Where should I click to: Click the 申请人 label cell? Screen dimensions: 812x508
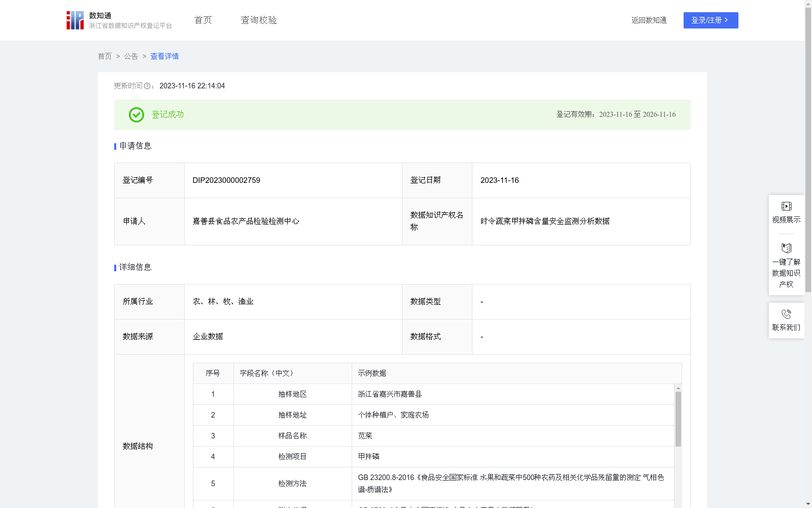(149, 221)
